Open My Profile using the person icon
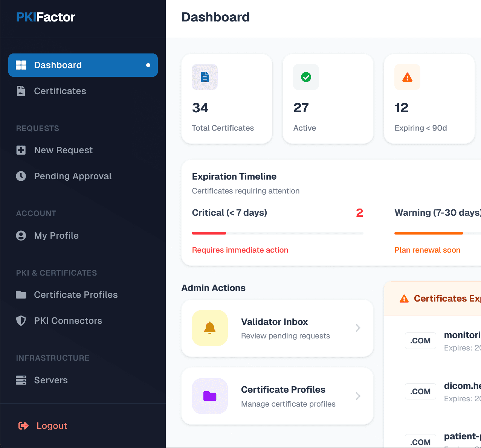This screenshot has height=448, width=481. [21, 235]
